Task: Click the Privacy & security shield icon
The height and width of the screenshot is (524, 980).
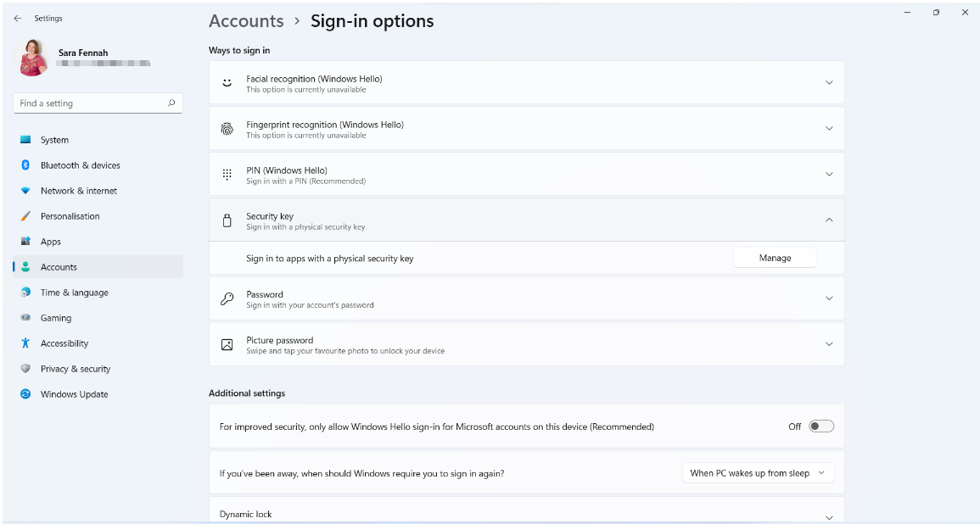Action: (25, 369)
